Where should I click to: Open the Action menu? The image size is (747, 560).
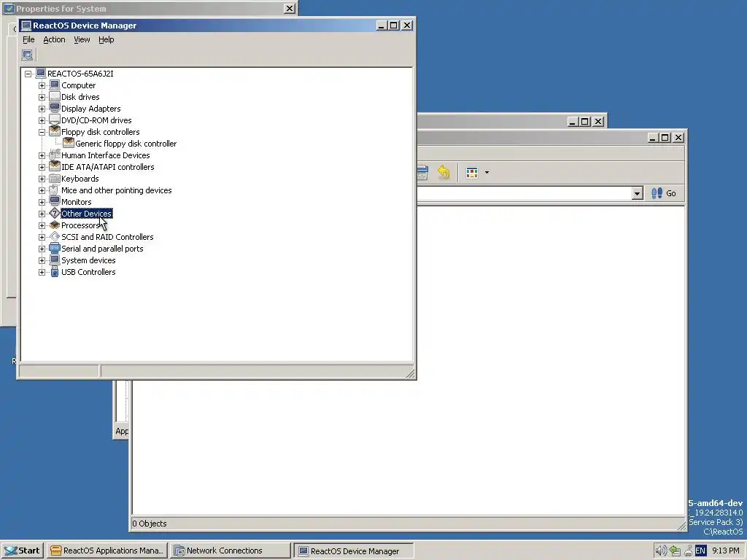(54, 39)
